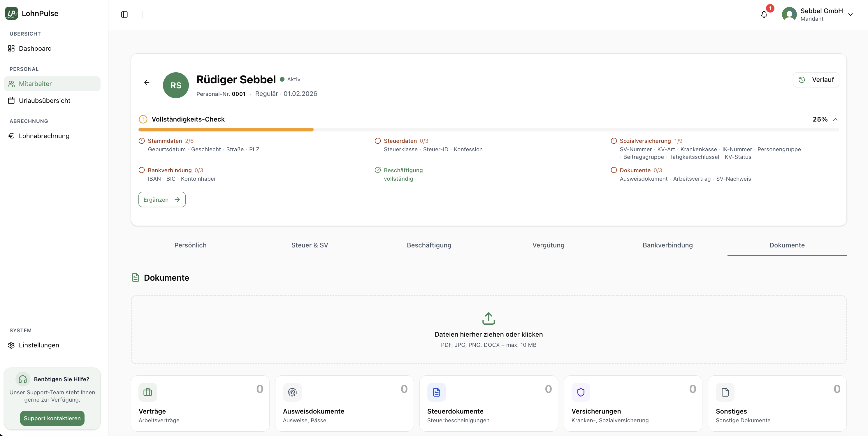Open the Verträge briefcase card icon
The image size is (868, 436).
point(147,392)
